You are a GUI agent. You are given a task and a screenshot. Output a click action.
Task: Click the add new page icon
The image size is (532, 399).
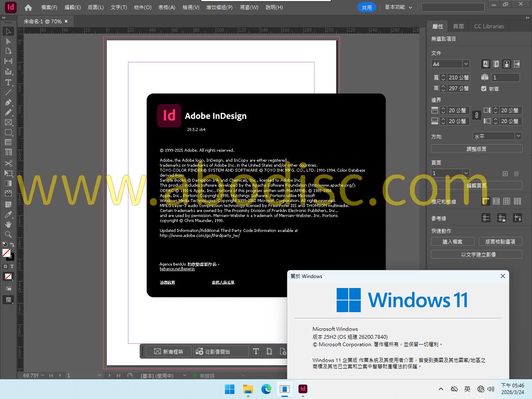pos(505,173)
